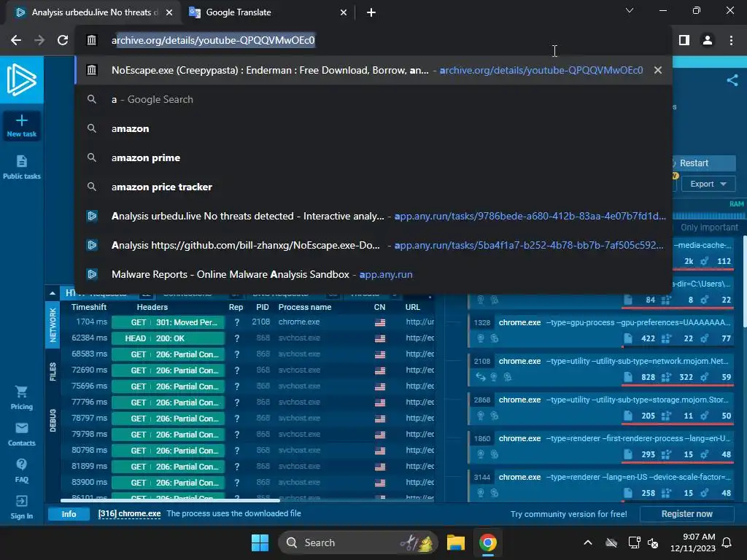747x560 pixels.
Task: Click the taskbar Search box
Action: pyautogui.click(x=358, y=542)
